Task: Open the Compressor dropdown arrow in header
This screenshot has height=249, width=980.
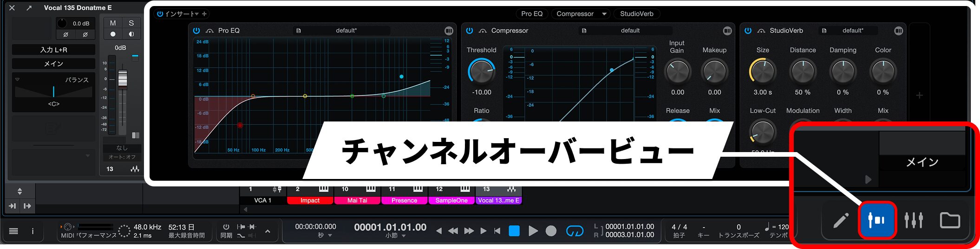Action: pyautogui.click(x=604, y=14)
